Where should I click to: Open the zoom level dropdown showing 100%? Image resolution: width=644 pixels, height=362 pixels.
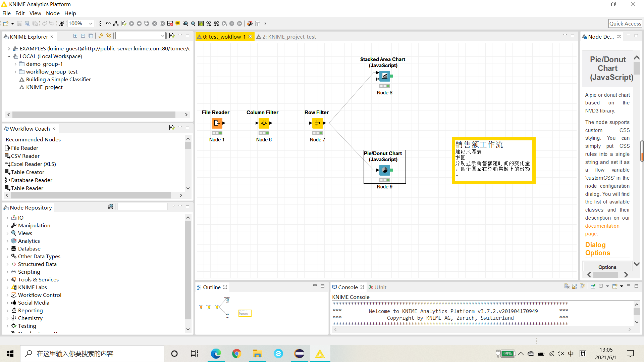[90, 24]
